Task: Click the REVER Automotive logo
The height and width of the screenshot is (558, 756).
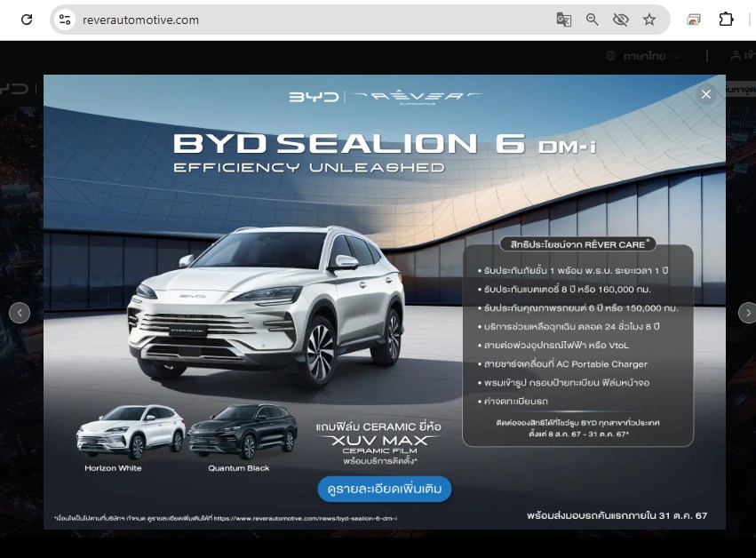Action: 417,97
